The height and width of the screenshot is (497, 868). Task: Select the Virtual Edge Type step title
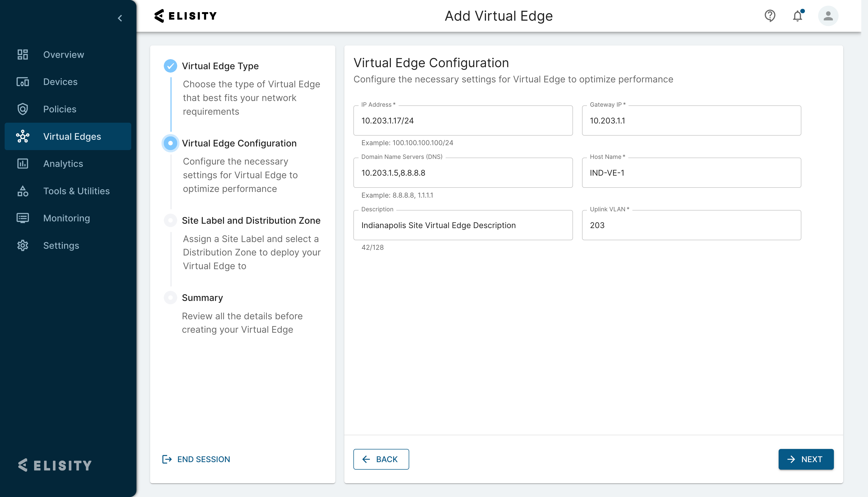220,66
